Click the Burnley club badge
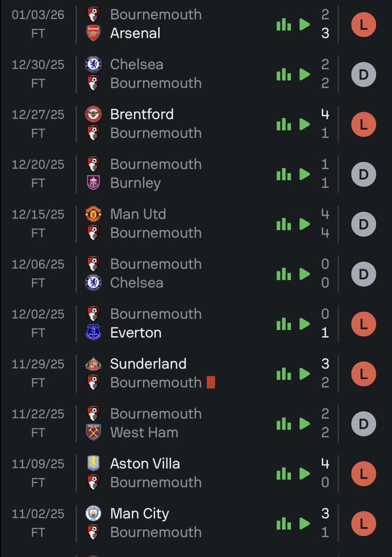The width and height of the screenshot is (392, 557). [x=93, y=183]
